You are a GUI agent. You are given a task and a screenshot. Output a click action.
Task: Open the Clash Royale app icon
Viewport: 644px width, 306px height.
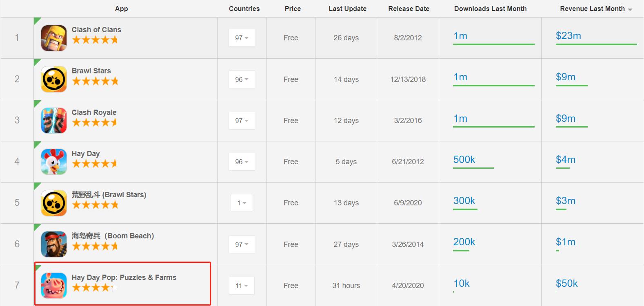click(54, 121)
